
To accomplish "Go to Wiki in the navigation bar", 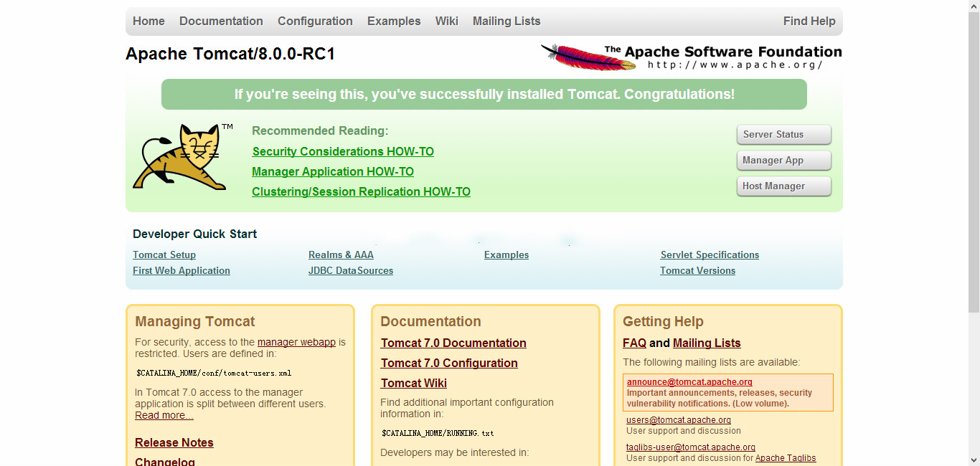I will click(x=446, y=22).
